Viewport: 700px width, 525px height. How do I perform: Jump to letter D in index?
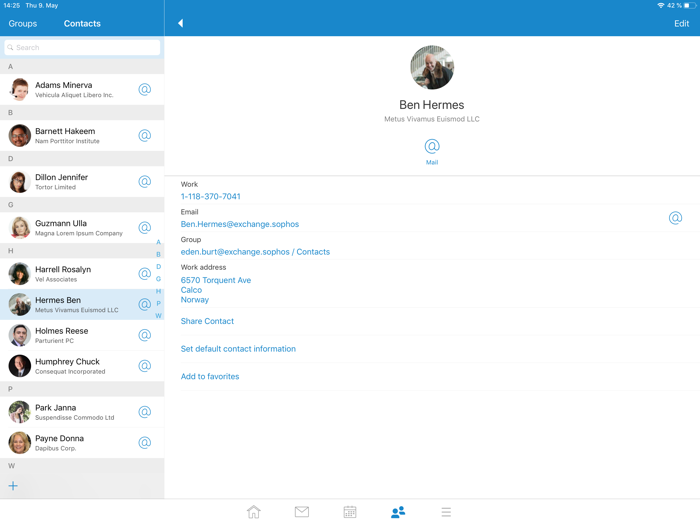pos(158,267)
